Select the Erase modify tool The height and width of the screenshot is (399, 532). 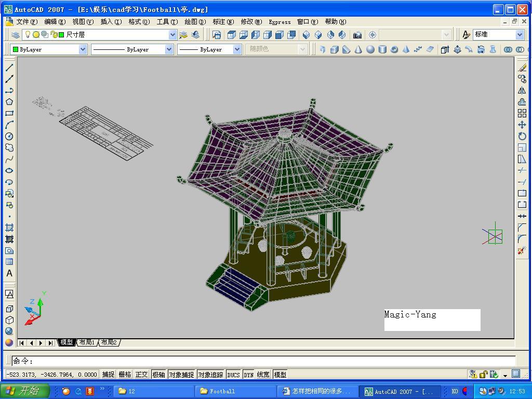[522, 68]
